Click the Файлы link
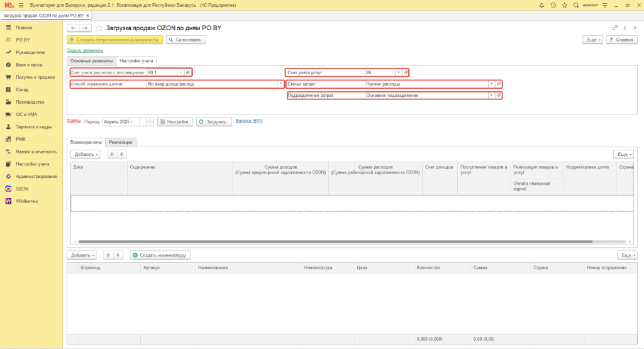 [74, 121]
